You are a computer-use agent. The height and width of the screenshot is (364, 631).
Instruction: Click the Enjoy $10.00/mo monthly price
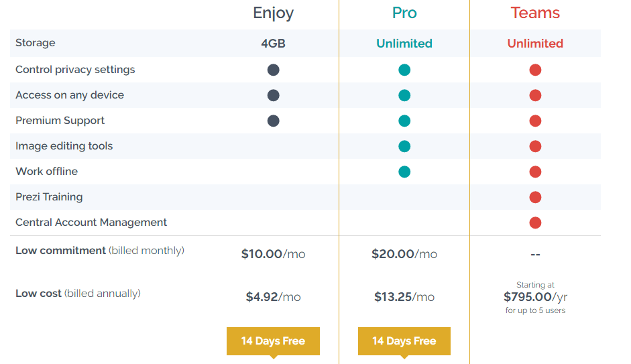click(x=273, y=254)
